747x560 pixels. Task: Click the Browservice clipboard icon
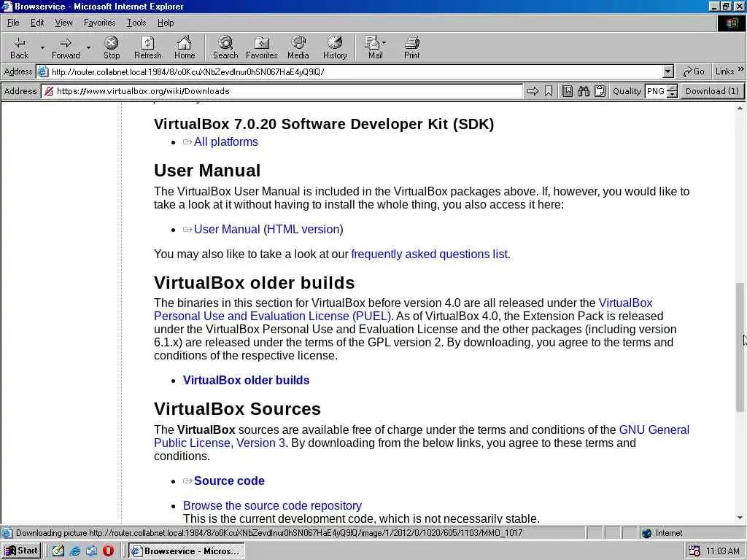click(600, 91)
